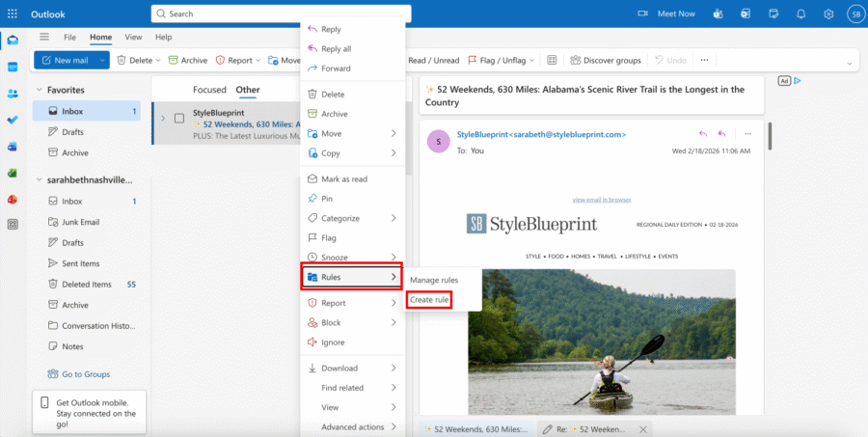Click Read / Unread ribbon button

[433, 61]
